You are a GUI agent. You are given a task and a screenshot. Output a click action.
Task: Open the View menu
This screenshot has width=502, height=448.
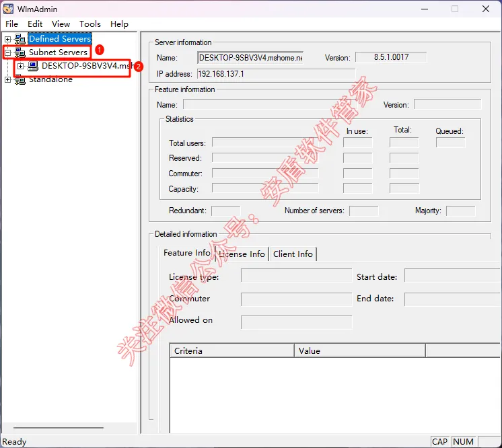click(61, 24)
